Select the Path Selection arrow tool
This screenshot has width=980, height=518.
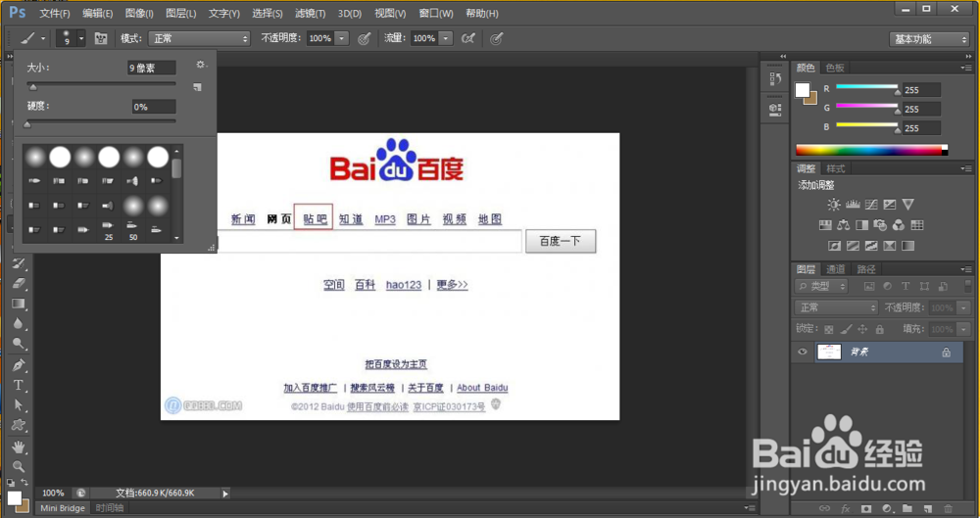tap(19, 405)
